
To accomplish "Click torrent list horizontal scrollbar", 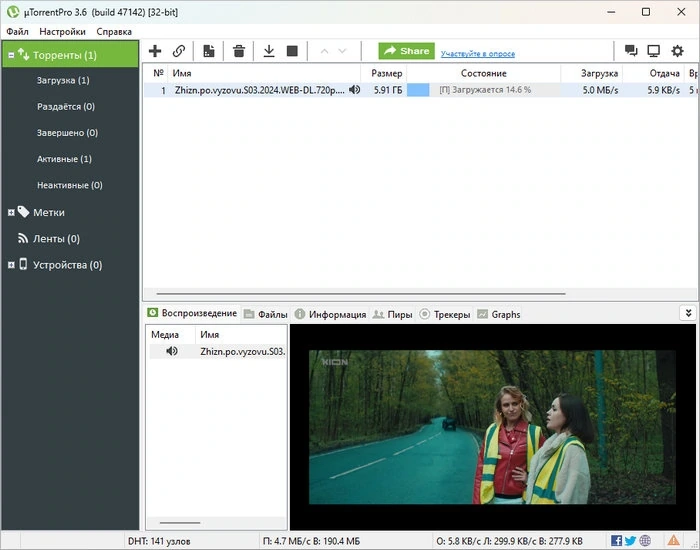I will (x=361, y=294).
